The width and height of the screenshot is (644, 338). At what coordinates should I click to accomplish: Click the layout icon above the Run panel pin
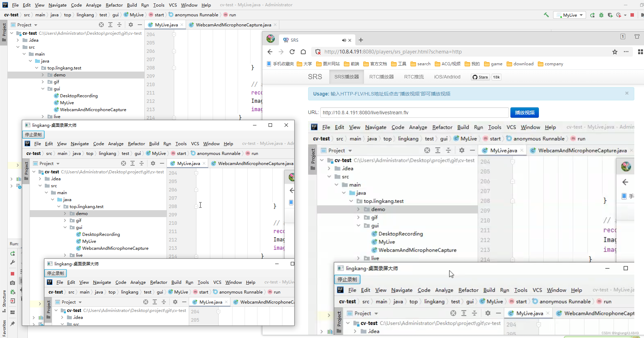tap(12, 312)
